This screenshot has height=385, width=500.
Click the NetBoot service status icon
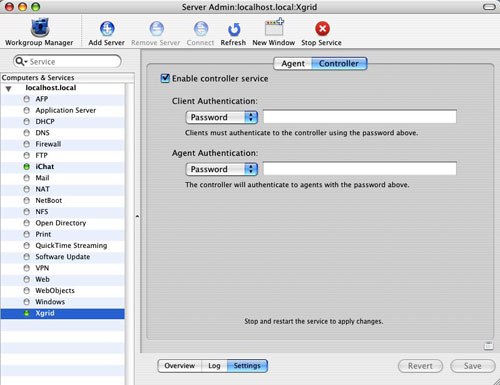[27, 200]
